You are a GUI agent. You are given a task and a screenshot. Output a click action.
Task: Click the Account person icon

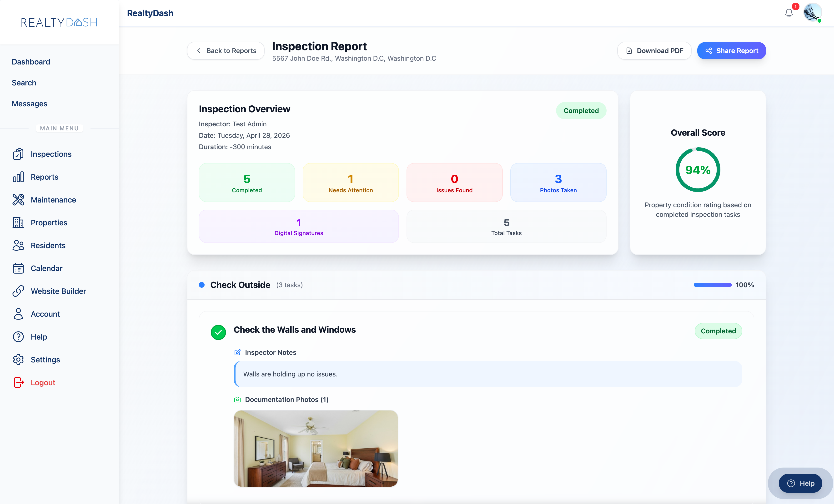click(18, 314)
